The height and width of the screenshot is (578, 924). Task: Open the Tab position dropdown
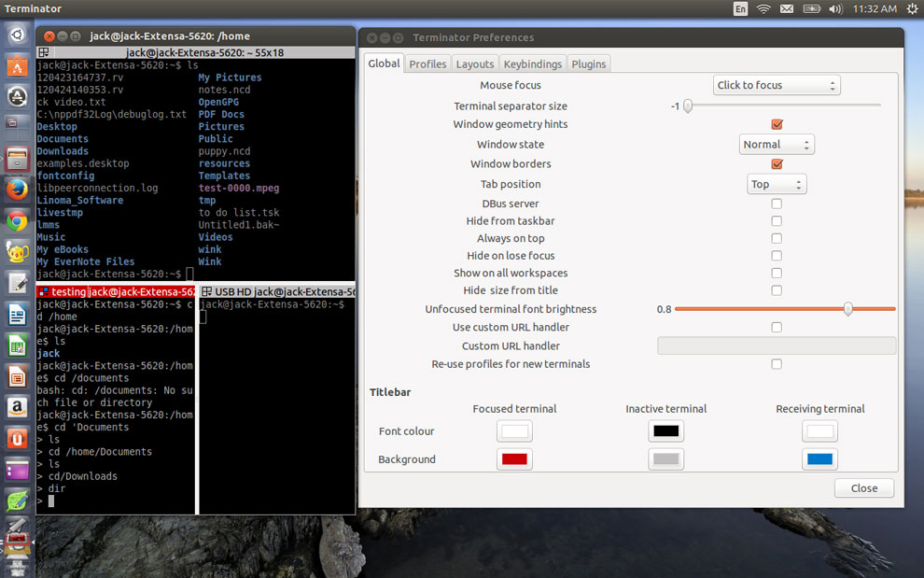(x=777, y=184)
